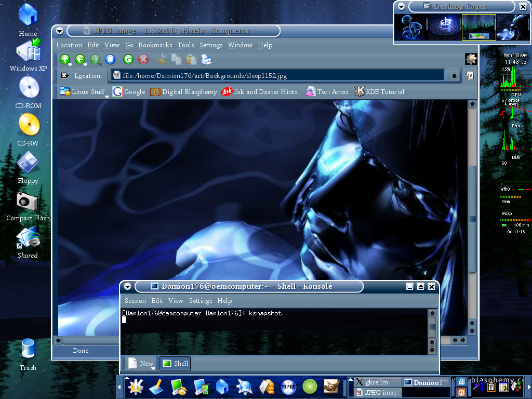532x399 pixels.
Task: Click the Paste clipboard icon
Action: point(191,59)
